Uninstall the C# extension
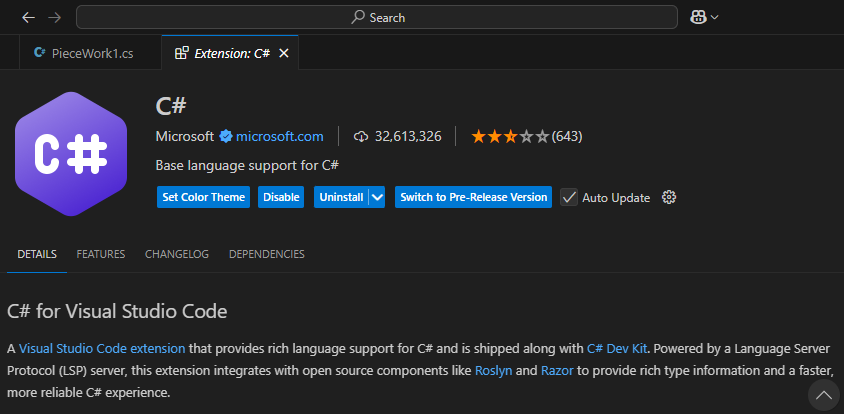 [341, 197]
